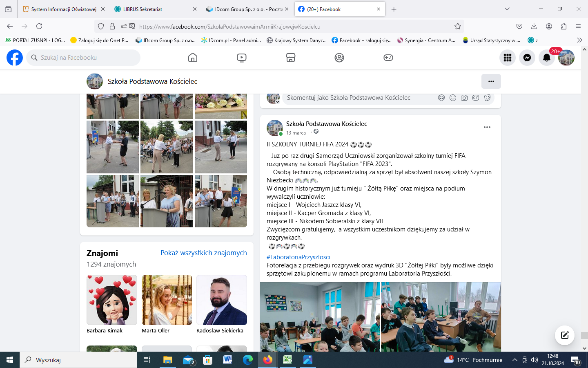The height and width of the screenshot is (368, 588).
Task: Insert an emoji in the comment box
Action: click(453, 98)
